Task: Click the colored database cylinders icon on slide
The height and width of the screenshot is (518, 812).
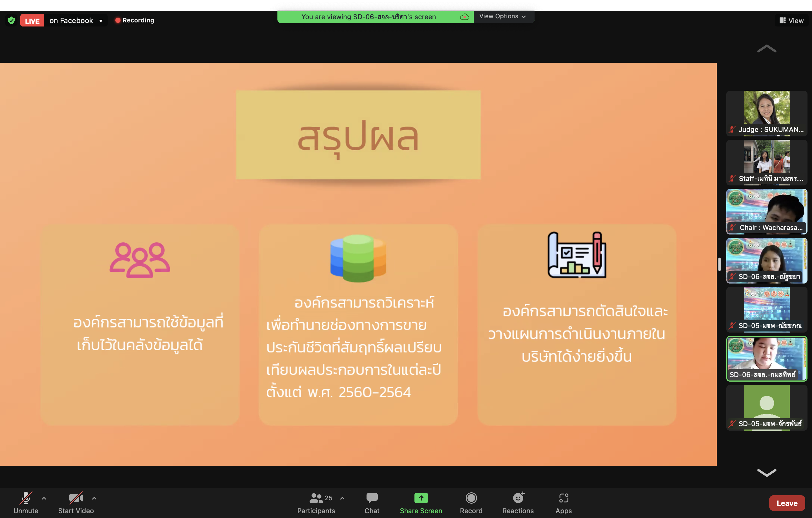Action: pyautogui.click(x=358, y=258)
